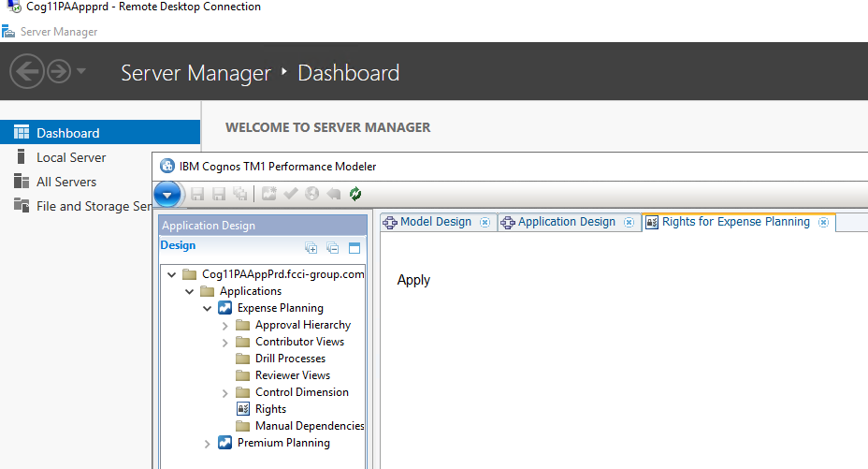Click the Server Manager window icon
This screenshot has width=868, height=469.
[x=8, y=32]
